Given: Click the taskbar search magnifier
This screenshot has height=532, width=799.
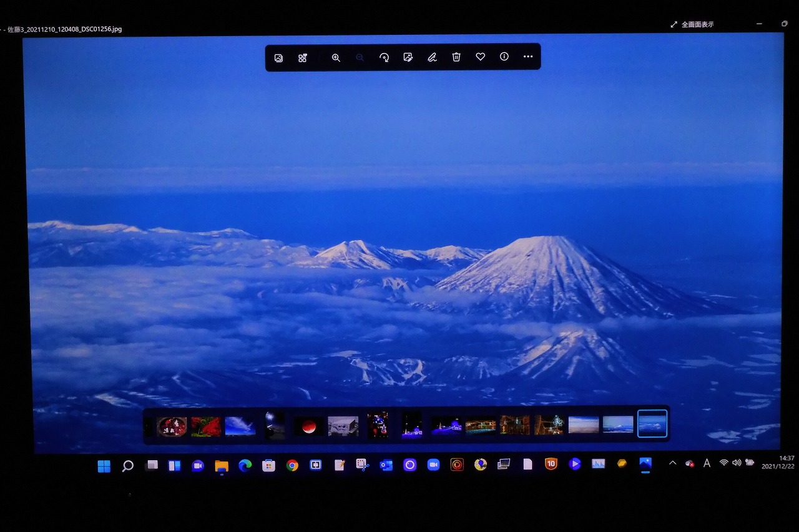Looking at the screenshot, I should tap(127, 466).
